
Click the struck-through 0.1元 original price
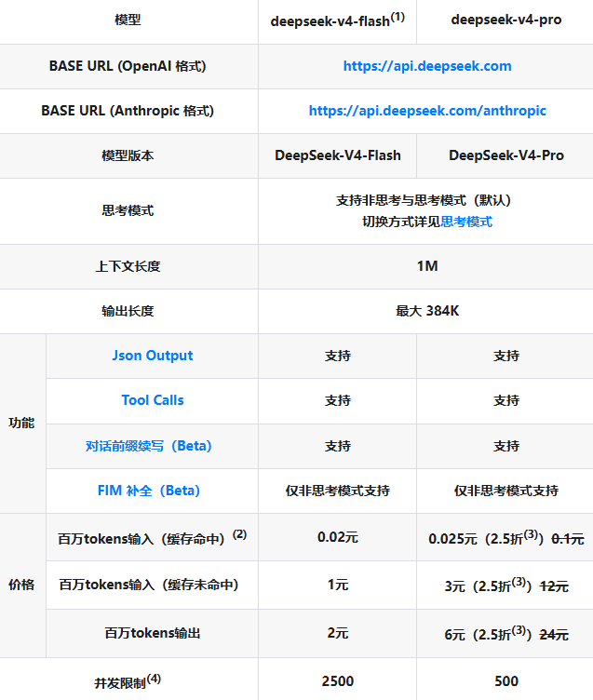pos(568,539)
